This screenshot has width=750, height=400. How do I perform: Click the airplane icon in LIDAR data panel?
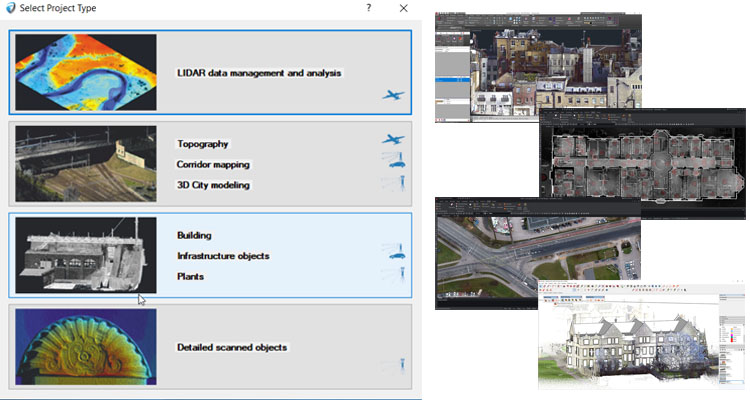[394, 96]
